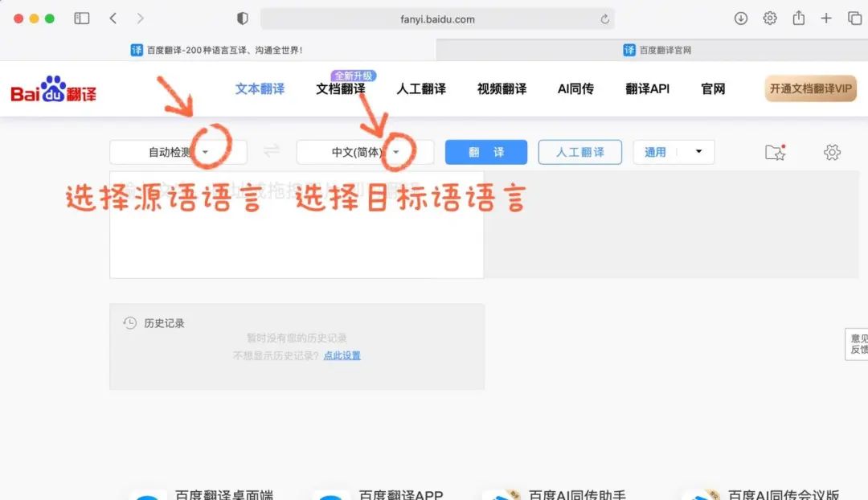Open source language 自动检测 dropdown
This screenshot has width=868, height=500.
pyautogui.click(x=178, y=152)
